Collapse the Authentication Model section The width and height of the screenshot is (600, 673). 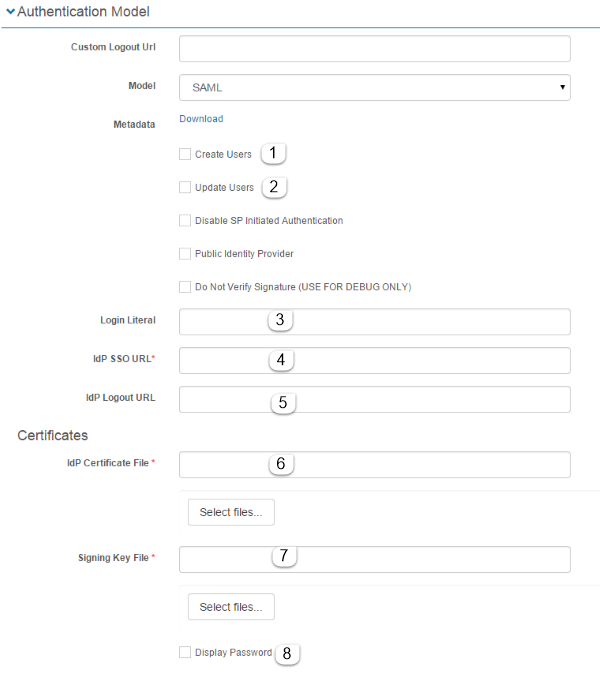[11, 12]
